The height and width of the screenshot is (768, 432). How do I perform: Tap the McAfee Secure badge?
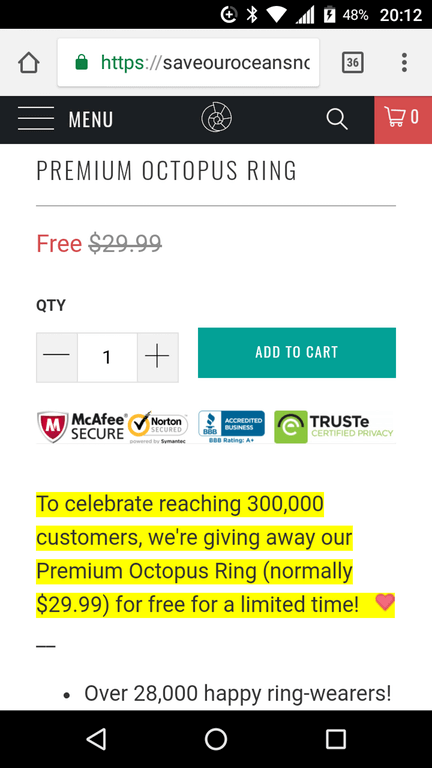pyautogui.click(x=82, y=427)
